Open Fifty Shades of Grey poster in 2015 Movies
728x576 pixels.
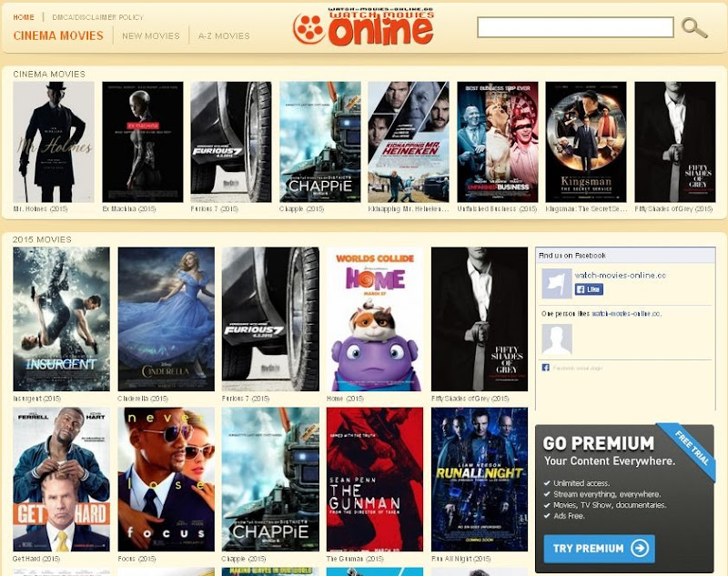coord(480,318)
